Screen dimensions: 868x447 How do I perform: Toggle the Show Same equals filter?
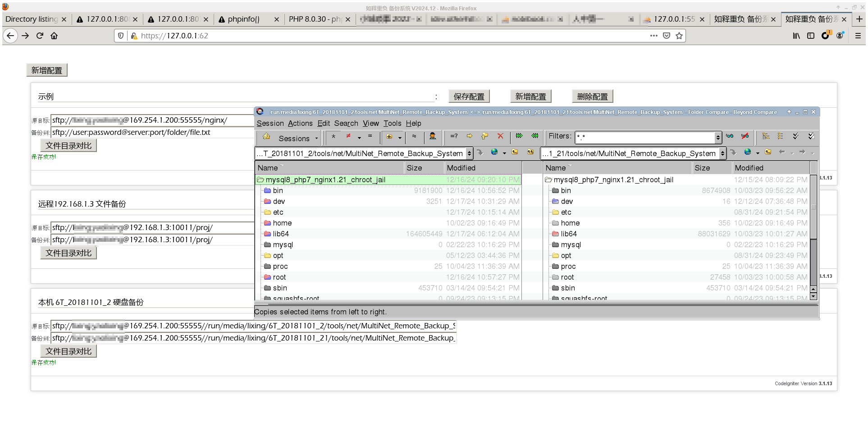[370, 136]
